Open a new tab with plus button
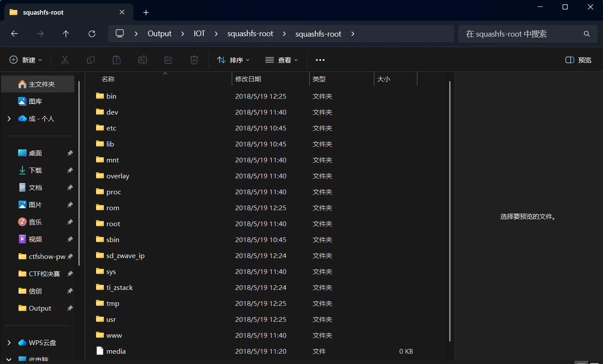The width and height of the screenshot is (603, 364). [146, 12]
